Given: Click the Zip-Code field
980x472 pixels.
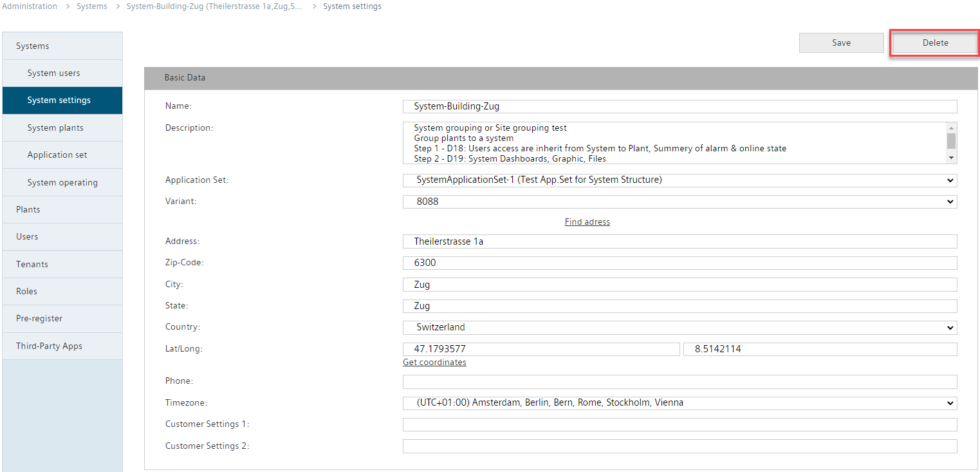Looking at the screenshot, I should point(680,263).
